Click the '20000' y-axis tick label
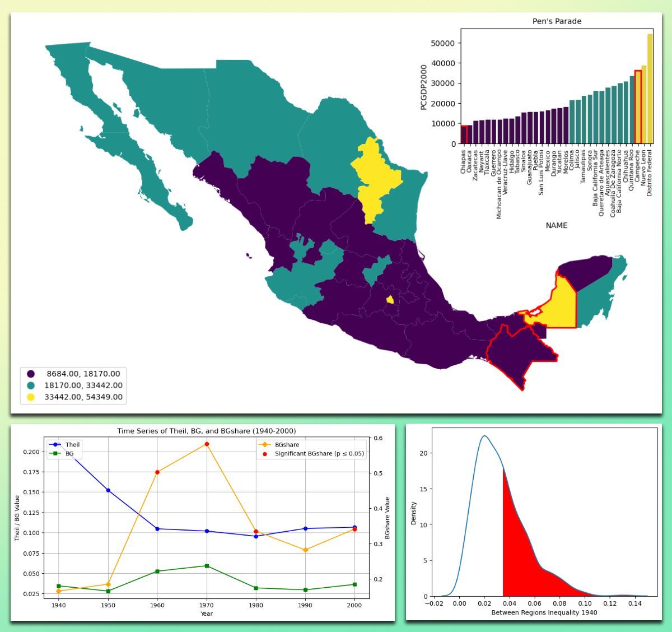The width and height of the screenshot is (672, 632). coord(443,104)
